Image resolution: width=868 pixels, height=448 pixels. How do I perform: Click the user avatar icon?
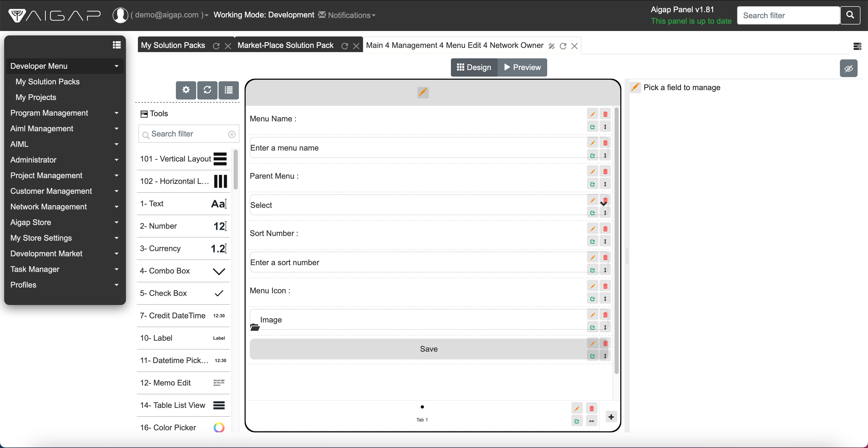tap(120, 15)
